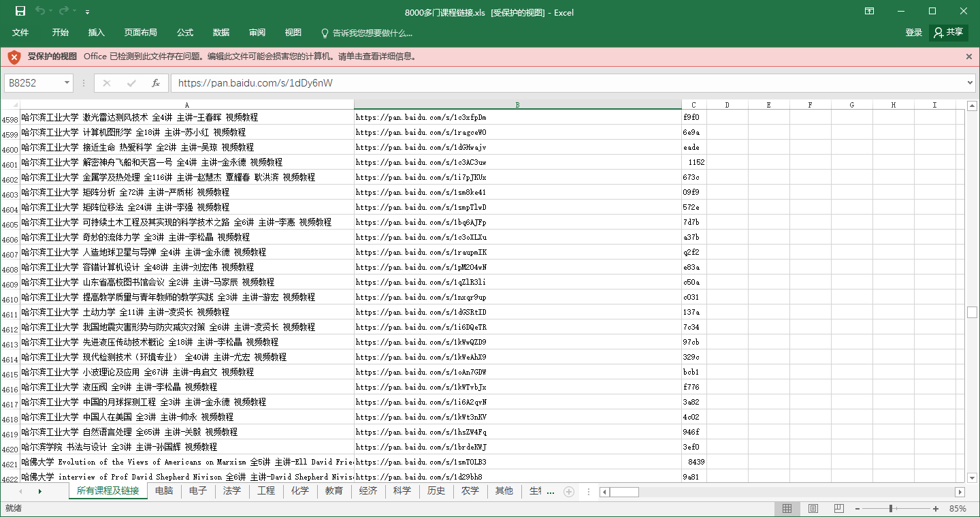Click the New Sheet plus icon
The width and height of the screenshot is (980, 517).
tap(569, 492)
